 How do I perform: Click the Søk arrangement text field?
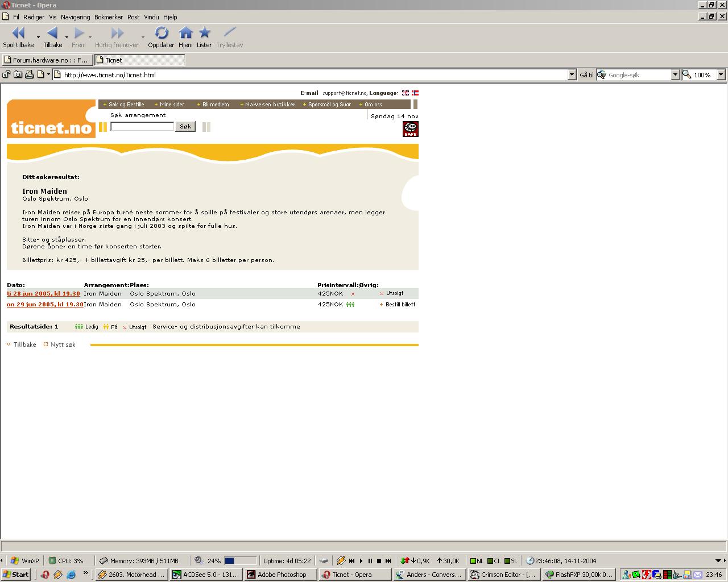point(142,126)
